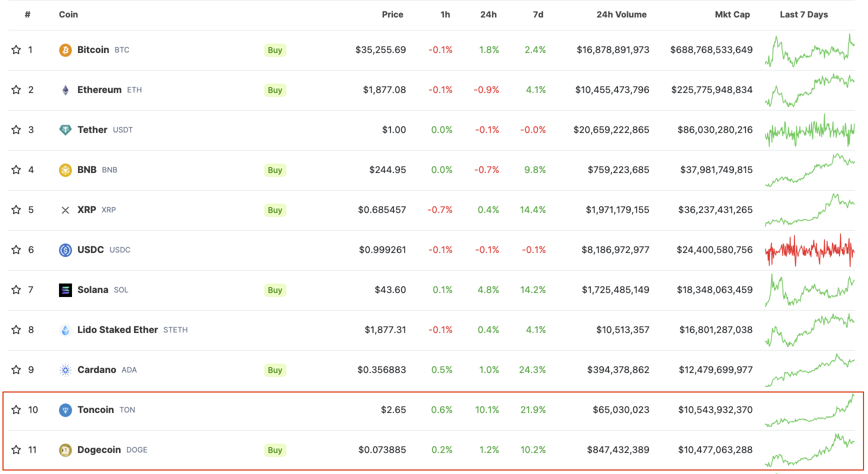
Task: Sort by Mkt Cap column header
Action: click(732, 14)
